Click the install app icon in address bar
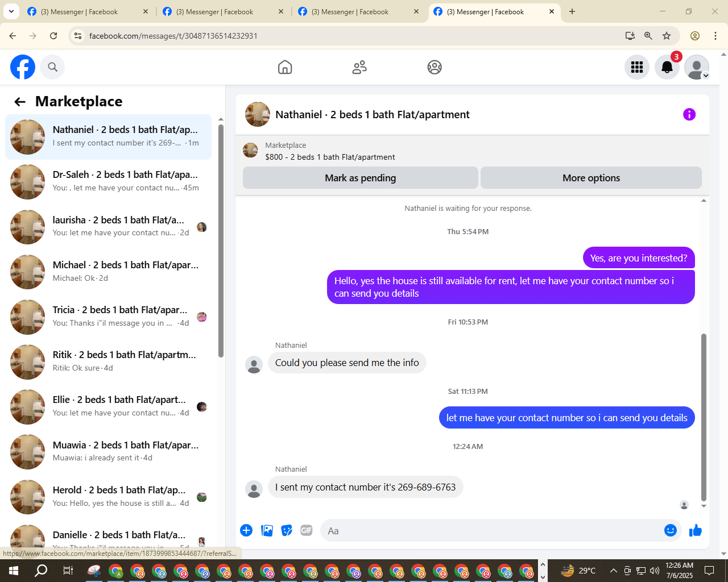This screenshot has height=582, width=728. (630, 36)
